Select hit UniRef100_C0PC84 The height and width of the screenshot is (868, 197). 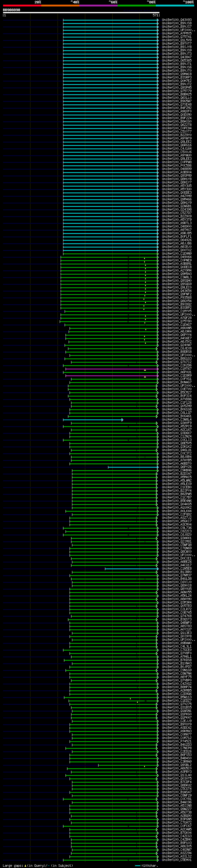177,128
